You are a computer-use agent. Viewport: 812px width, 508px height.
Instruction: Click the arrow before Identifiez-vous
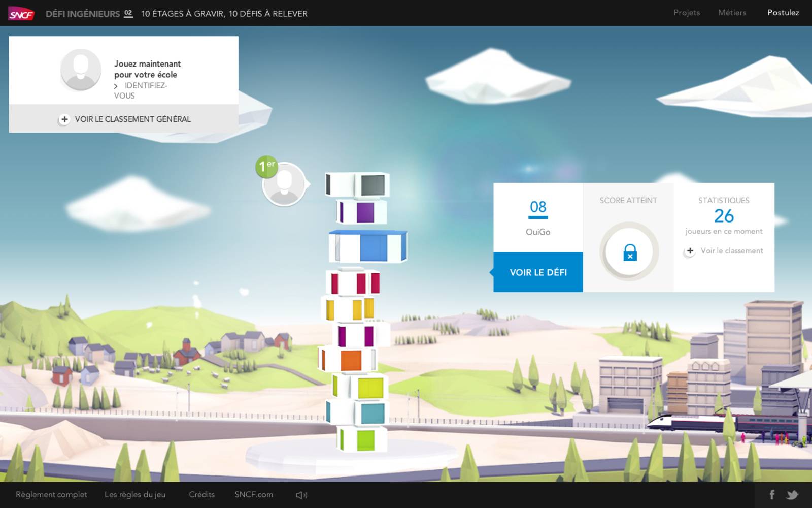tap(116, 86)
